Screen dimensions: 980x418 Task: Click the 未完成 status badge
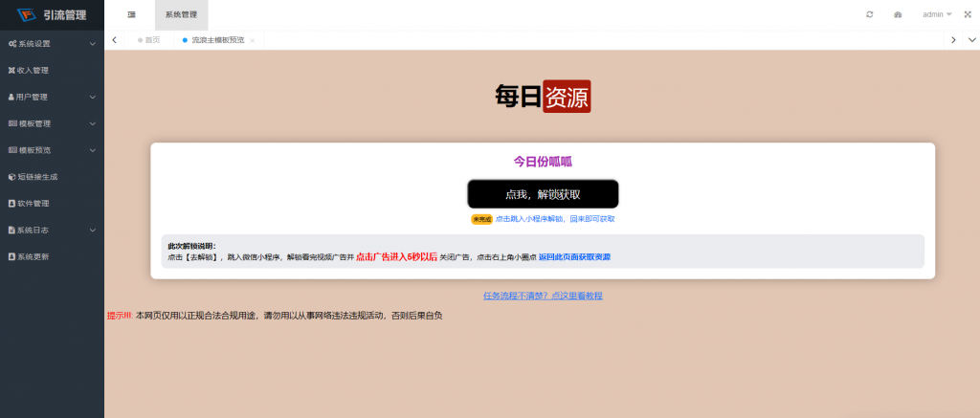[482, 219]
